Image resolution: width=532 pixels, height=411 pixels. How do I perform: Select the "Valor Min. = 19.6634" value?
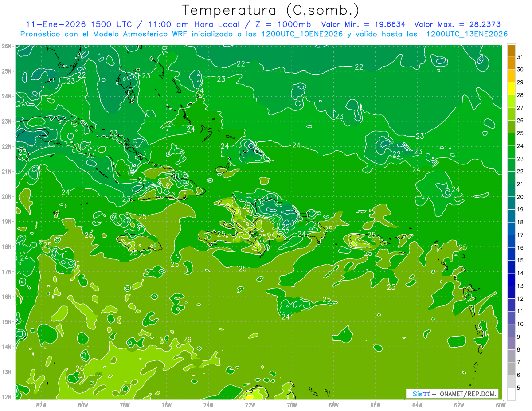pyautogui.click(x=364, y=24)
